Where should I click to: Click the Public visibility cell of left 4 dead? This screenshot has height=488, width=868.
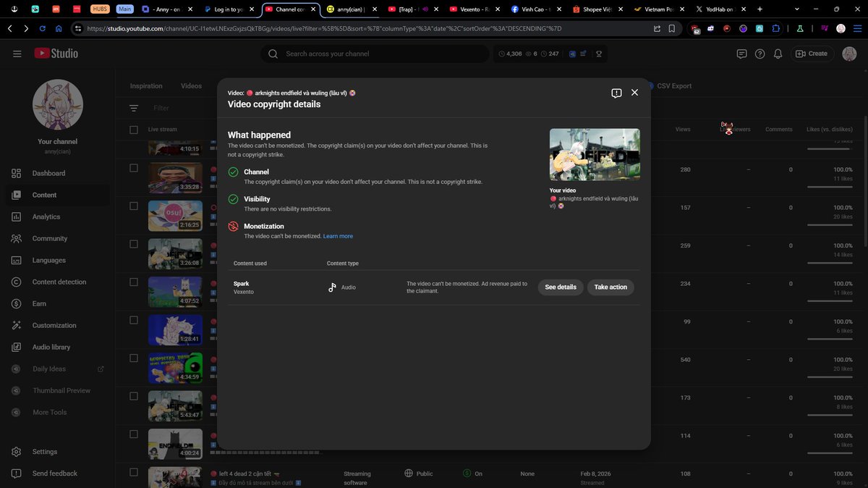(419, 474)
